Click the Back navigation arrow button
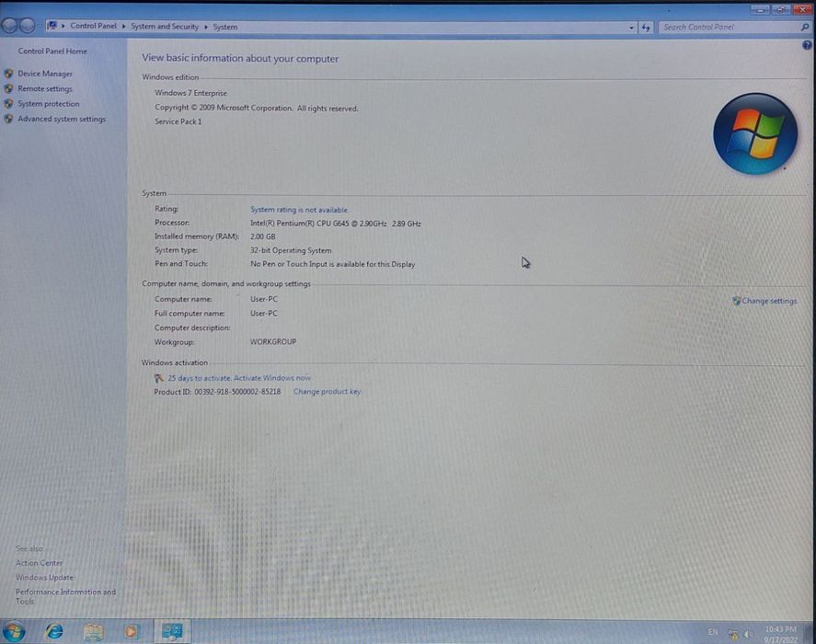The image size is (816, 644). (x=9, y=25)
